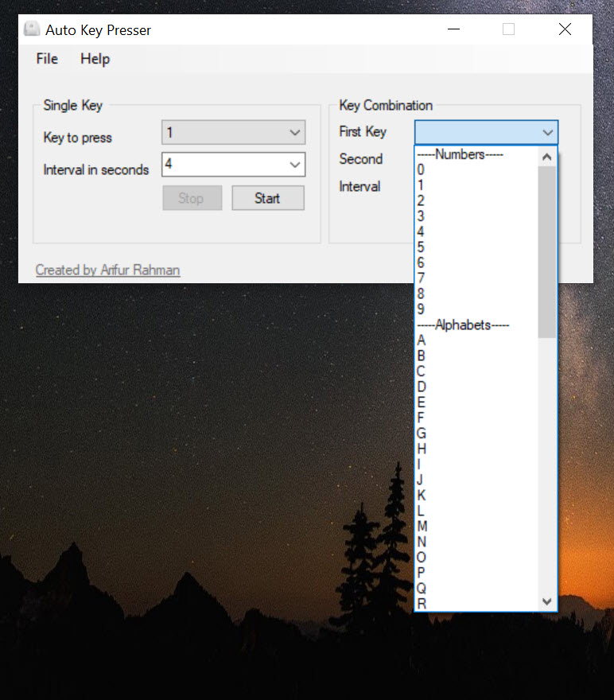Viewport: 614px width, 700px height.
Task: Choose letter I in the First Key list
Action: point(476,464)
